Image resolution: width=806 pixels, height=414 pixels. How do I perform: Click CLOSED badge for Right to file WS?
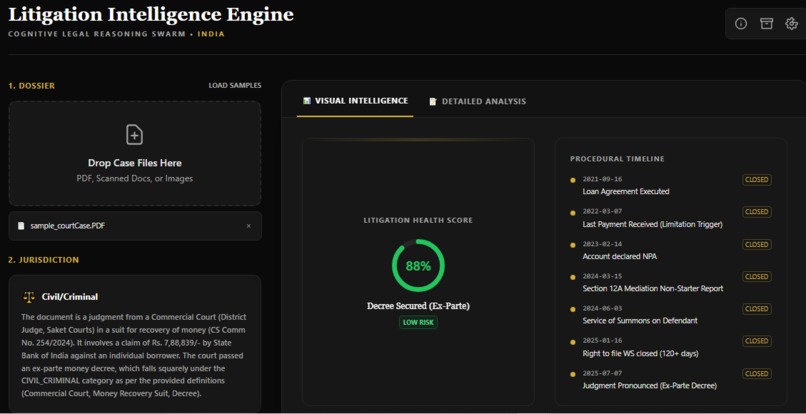[757, 340]
